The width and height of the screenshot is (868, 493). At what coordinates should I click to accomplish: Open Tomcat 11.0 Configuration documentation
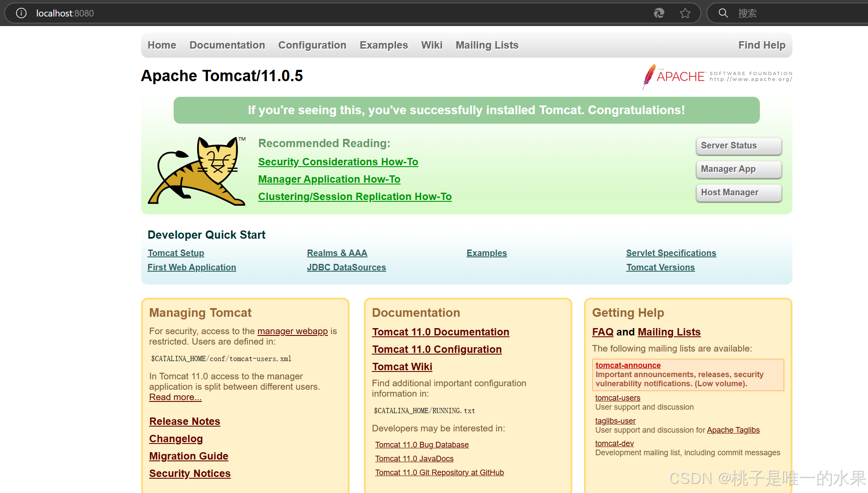pyautogui.click(x=436, y=349)
